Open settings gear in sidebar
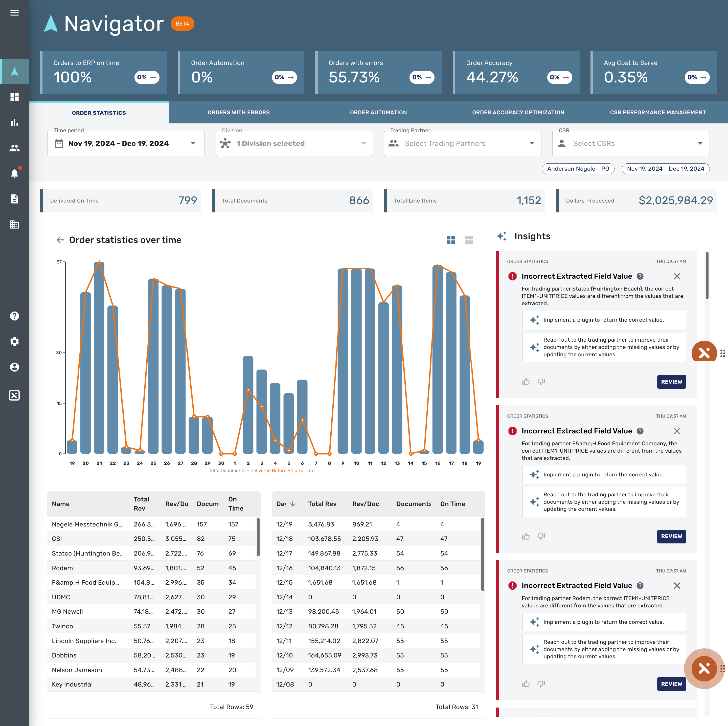 coord(14,342)
